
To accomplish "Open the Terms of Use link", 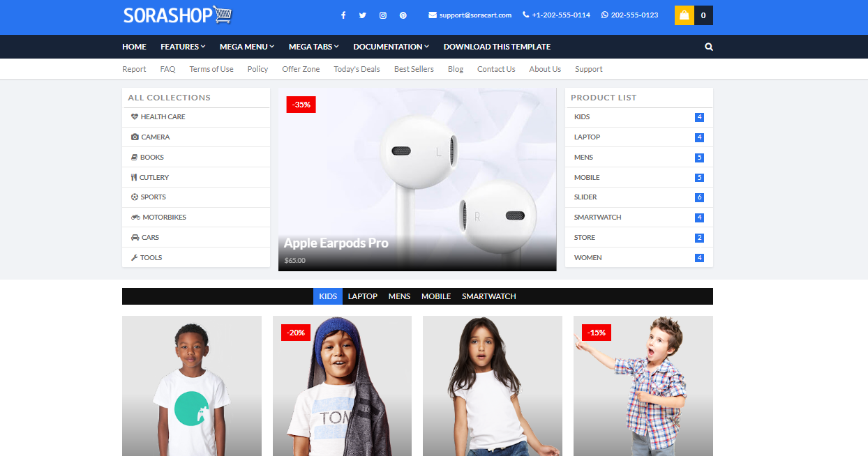I will 211,69.
